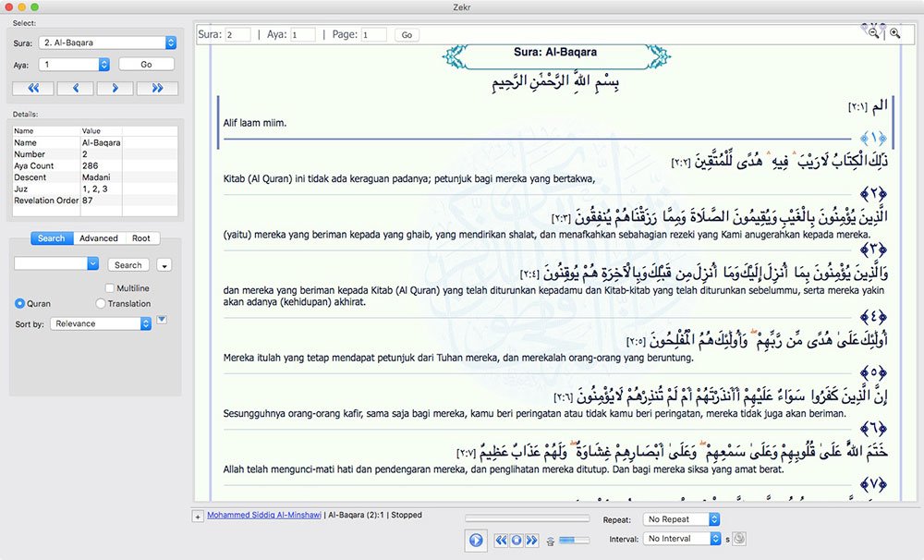
Task: Click the Aya number field in the top bar
Action: (x=302, y=35)
